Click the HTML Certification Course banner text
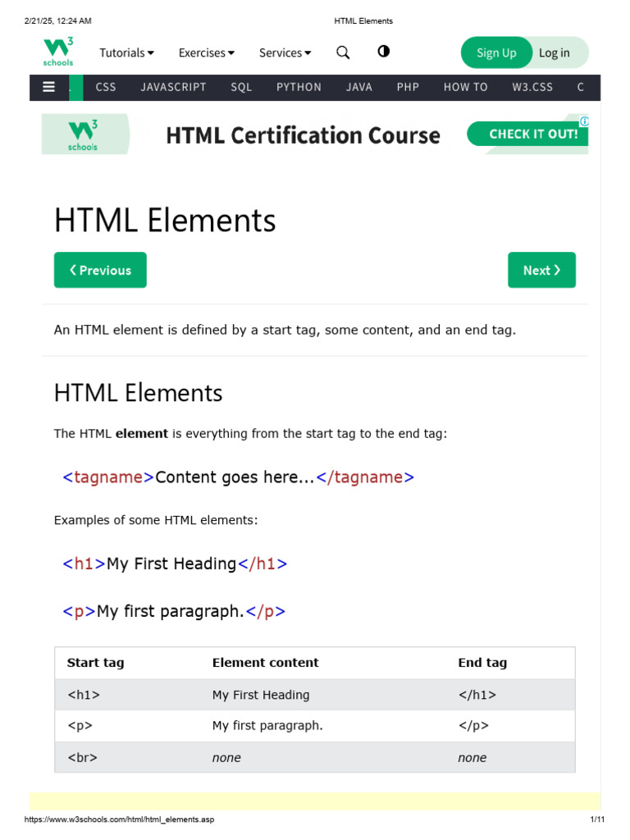This screenshot has height=840, width=630. (303, 135)
